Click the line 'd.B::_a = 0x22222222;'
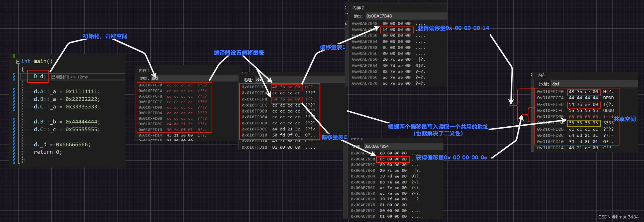The width and height of the screenshot is (644, 222). click(67, 99)
